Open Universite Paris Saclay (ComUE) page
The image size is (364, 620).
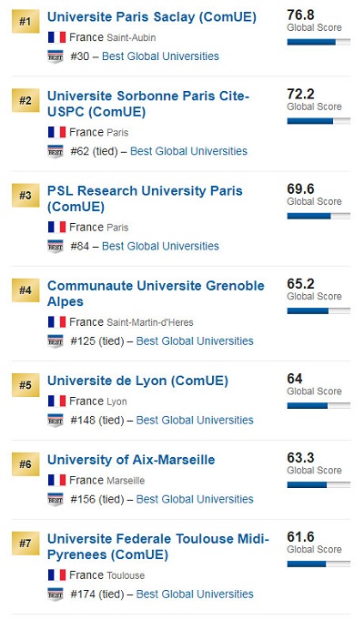(152, 17)
